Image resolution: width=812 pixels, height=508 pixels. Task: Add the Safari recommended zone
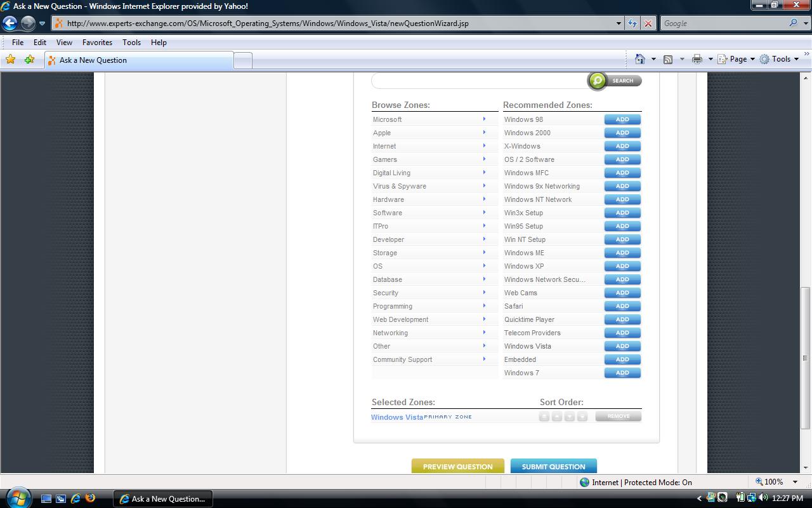click(x=622, y=306)
